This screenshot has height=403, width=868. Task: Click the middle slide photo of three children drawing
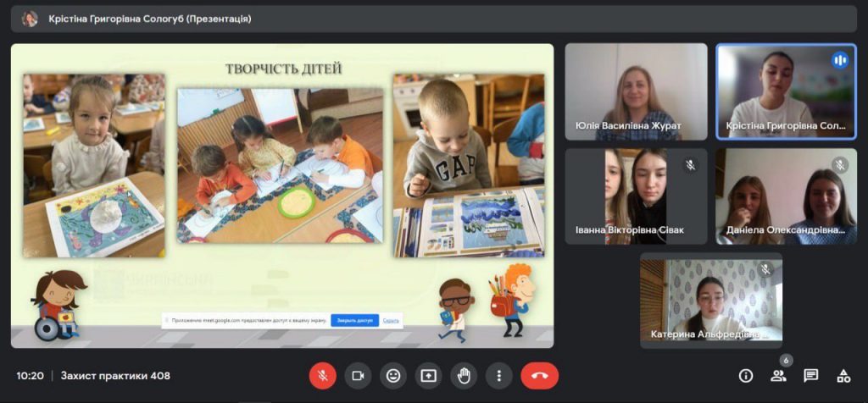pos(280,165)
